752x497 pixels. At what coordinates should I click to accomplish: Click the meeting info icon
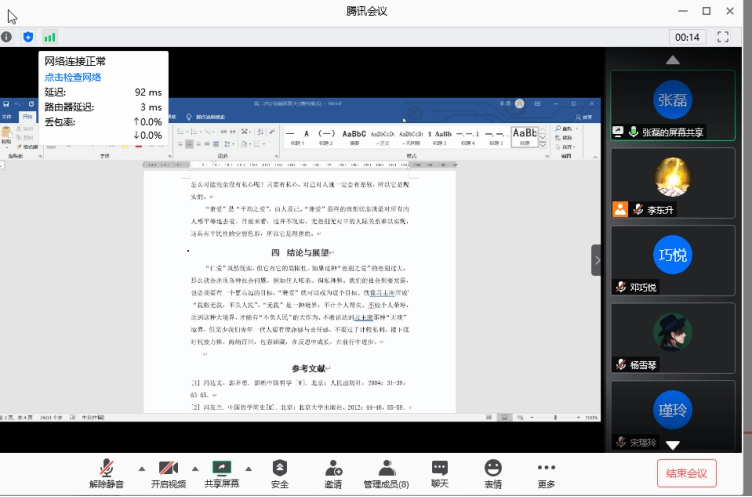7,37
